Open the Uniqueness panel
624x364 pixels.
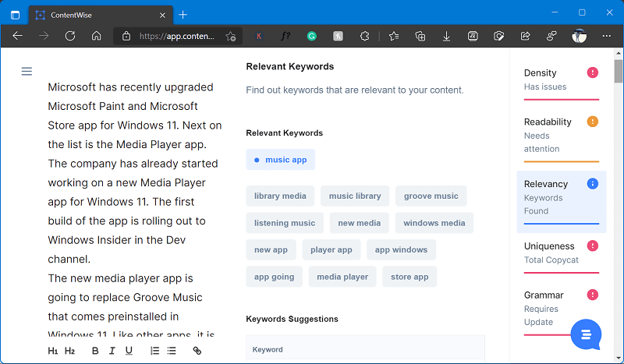[561, 256]
